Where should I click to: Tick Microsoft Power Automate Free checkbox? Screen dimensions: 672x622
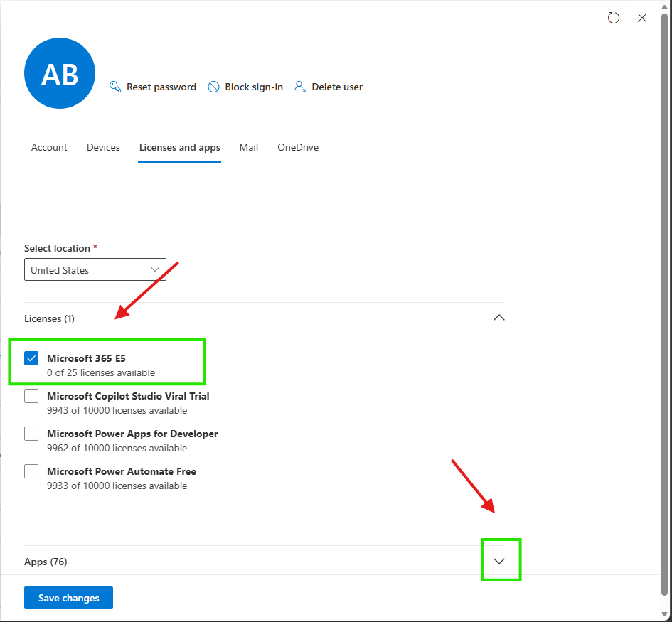tap(31, 471)
